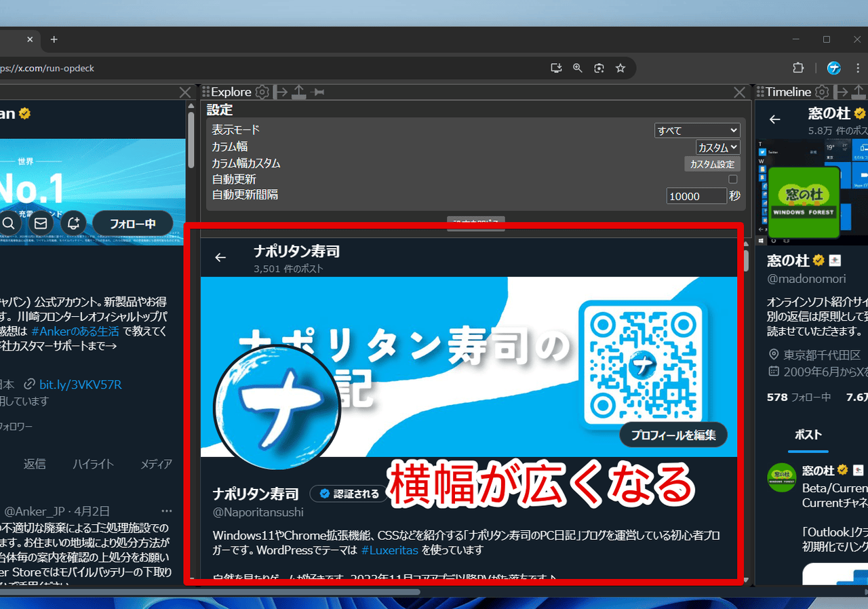The height and width of the screenshot is (609, 868).
Task: Bookmark this page with the star icon
Action: (620, 68)
